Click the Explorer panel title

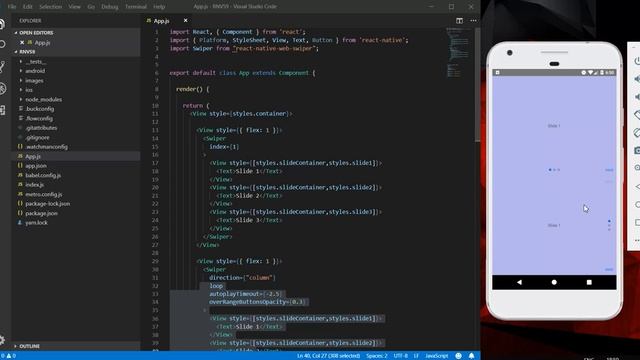pos(30,20)
